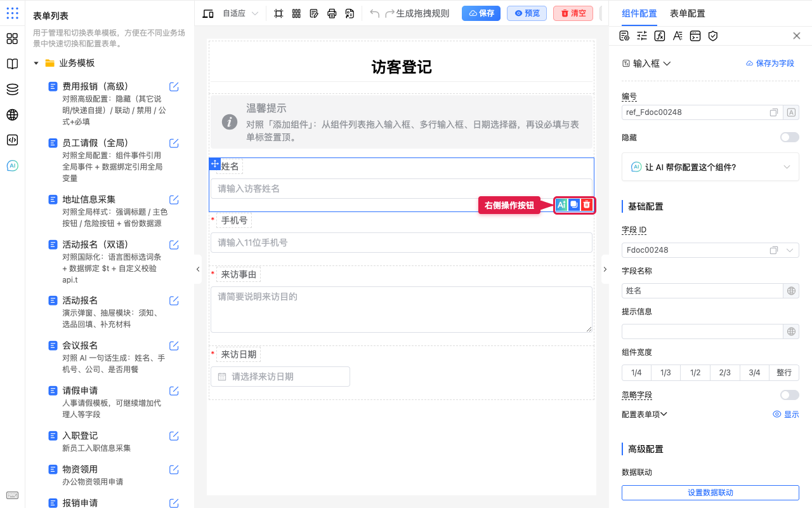Open the 会议报名 template

[80, 345]
